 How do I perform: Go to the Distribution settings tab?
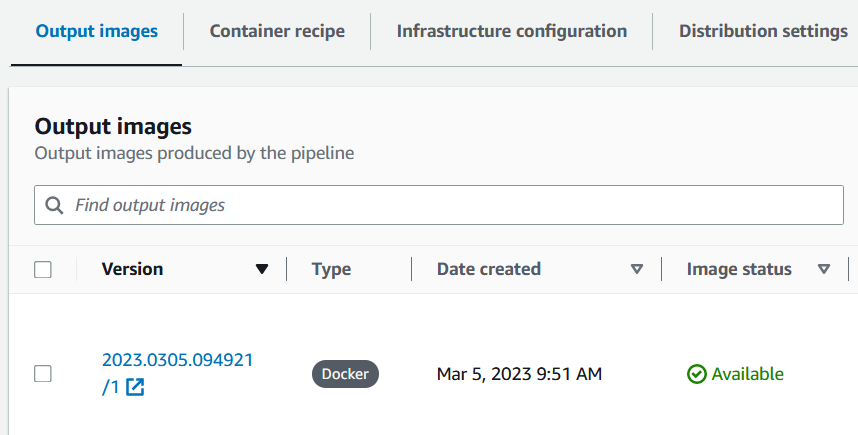coord(763,31)
